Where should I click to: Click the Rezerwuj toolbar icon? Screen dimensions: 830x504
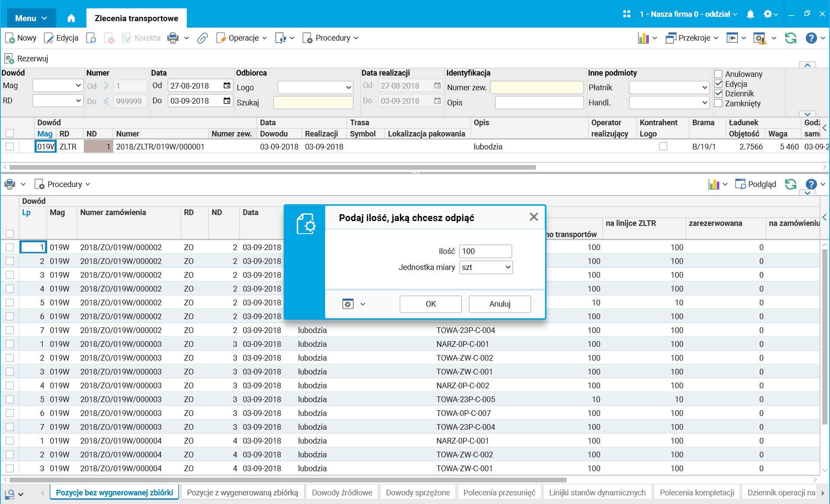click(x=10, y=59)
